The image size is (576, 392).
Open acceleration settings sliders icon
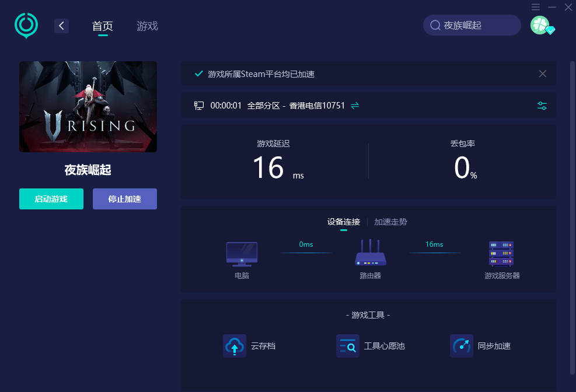tap(542, 106)
